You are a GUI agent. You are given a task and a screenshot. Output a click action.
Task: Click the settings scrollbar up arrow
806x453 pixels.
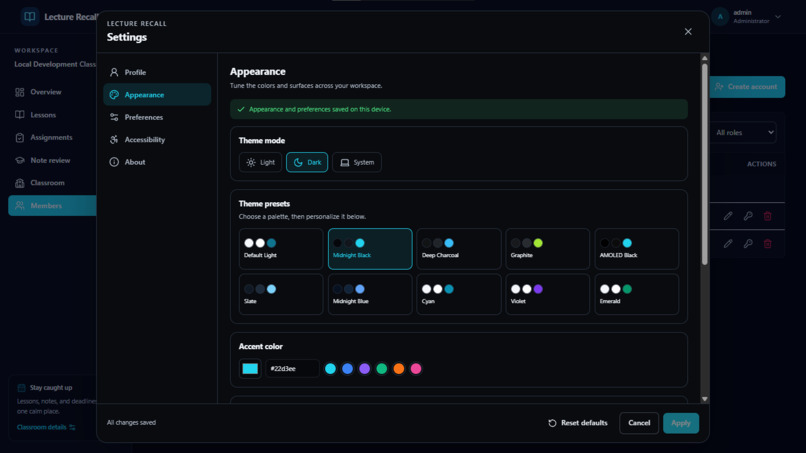(705, 58)
